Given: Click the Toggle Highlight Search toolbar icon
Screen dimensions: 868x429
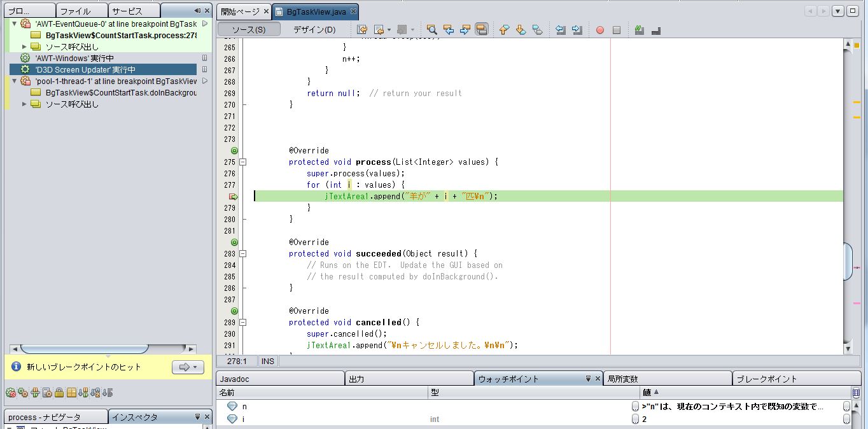Looking at the screenshot, I should pyautogui.click(x=482, y=30).
